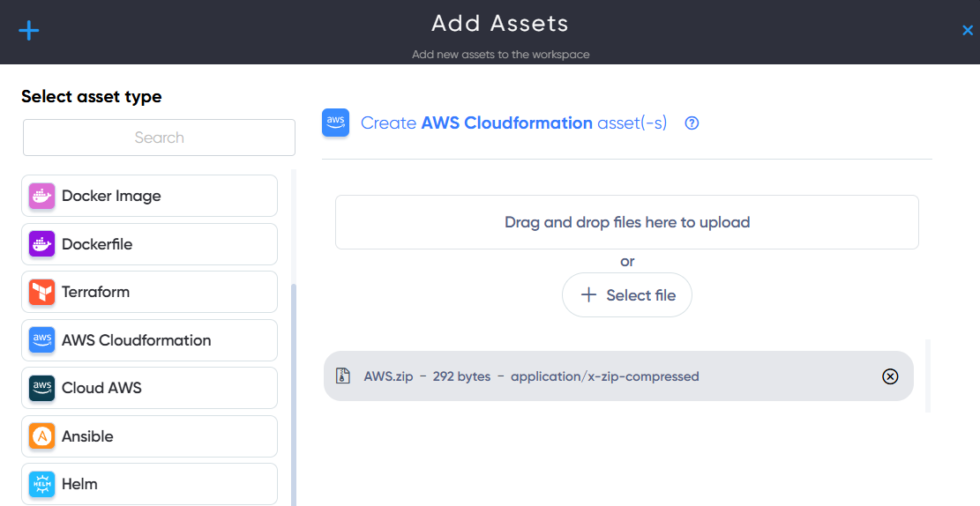Viewport: 980px width, 506px height.
Task: Click the zip file icon for AWS.zip
Action: pos(342,376)
